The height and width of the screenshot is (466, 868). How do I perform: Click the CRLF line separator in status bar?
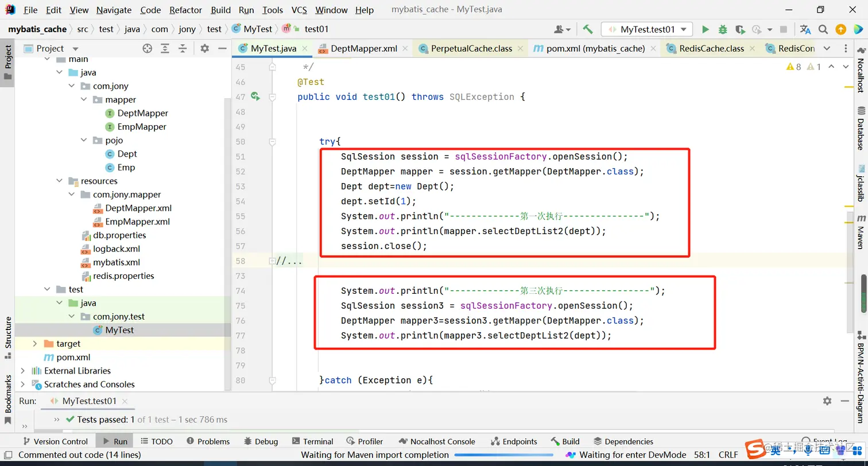(x=728, y=455)
